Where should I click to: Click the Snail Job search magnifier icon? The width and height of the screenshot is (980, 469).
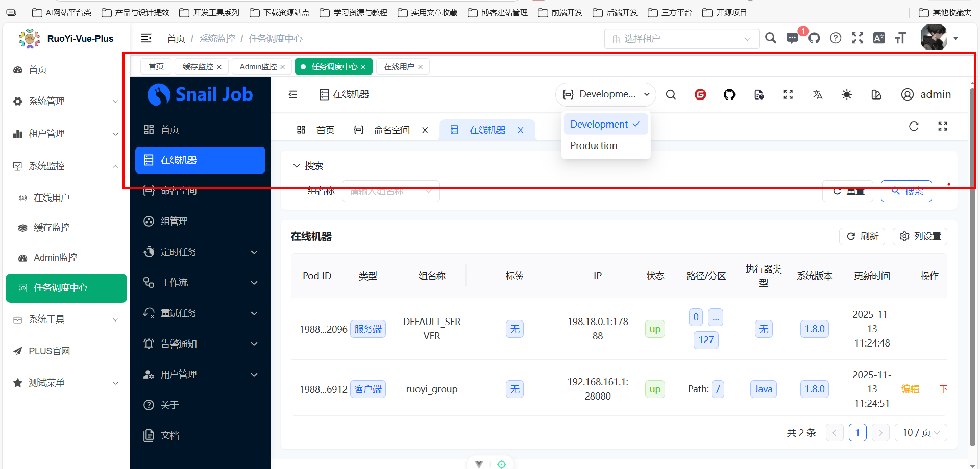(x=671, y=94)
